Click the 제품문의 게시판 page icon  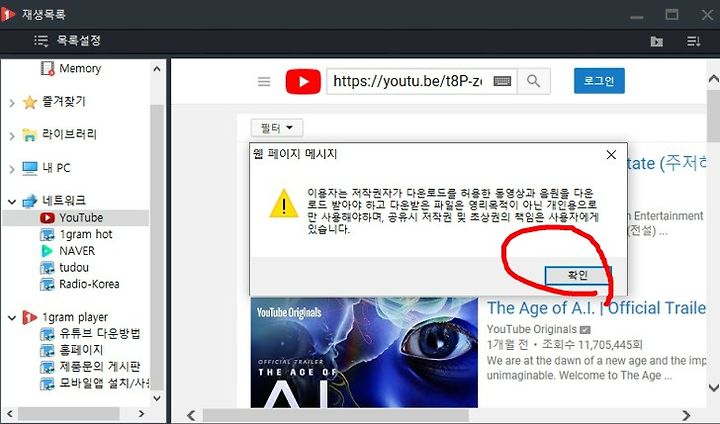point(47,367)
